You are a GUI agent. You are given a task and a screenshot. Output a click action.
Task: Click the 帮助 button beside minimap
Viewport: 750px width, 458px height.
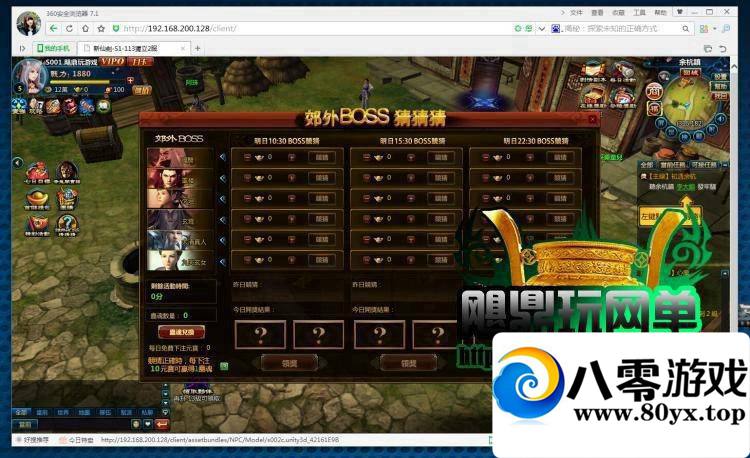click(x=720, y=86)
